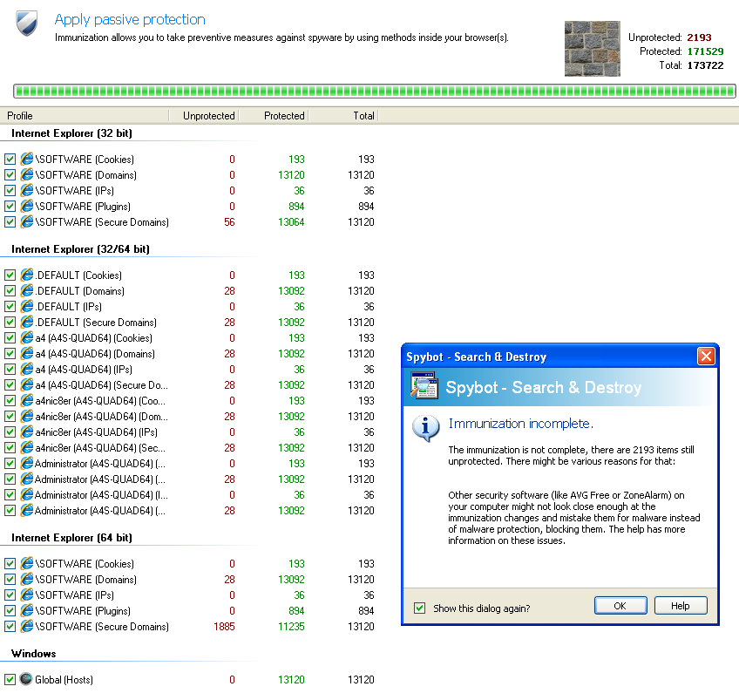This screenshot has width=739, height=700.
Task: Click IE icon of a4nic8er (A4S-QUAD64) (IPs)
Action: (27, 432)
